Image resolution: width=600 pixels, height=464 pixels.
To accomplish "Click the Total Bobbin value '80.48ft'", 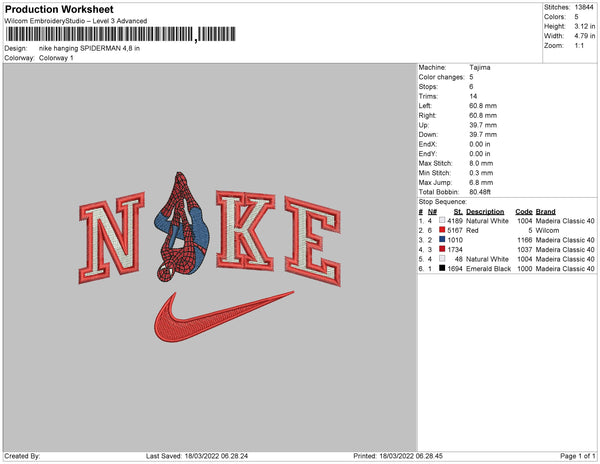I will pos(480,192).
